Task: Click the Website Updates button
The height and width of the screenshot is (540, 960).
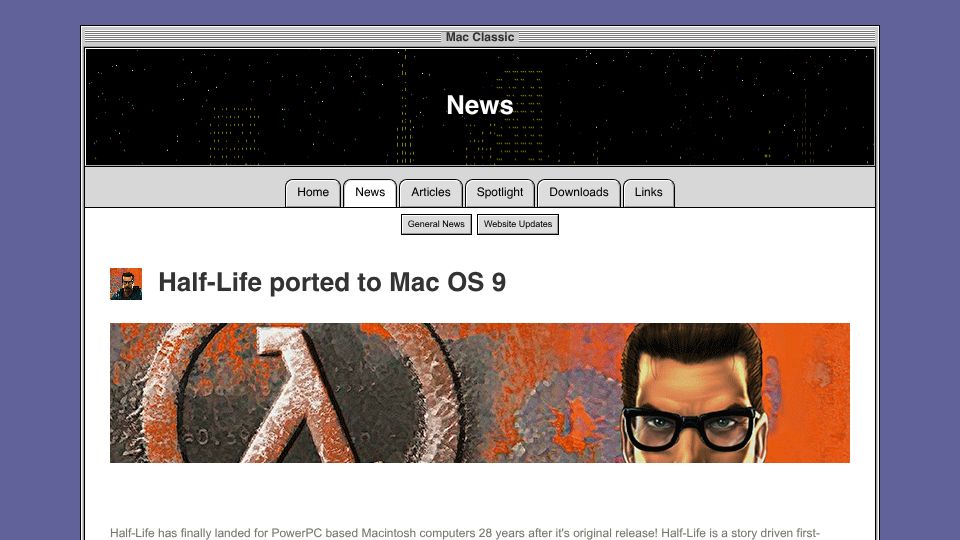Action: (518, 224)
